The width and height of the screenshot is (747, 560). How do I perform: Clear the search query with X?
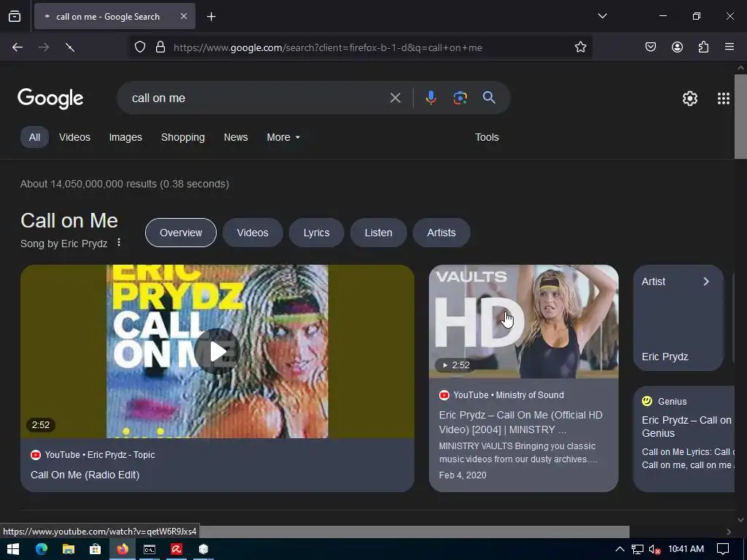[x=395, y=98]
